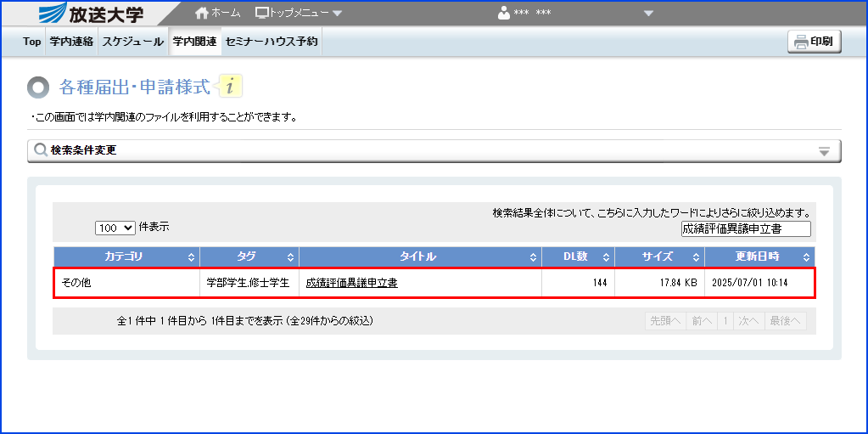Sort by the カテゴリ column header
The width and height of the screenshot is (868, 434).
coord(126,256)
